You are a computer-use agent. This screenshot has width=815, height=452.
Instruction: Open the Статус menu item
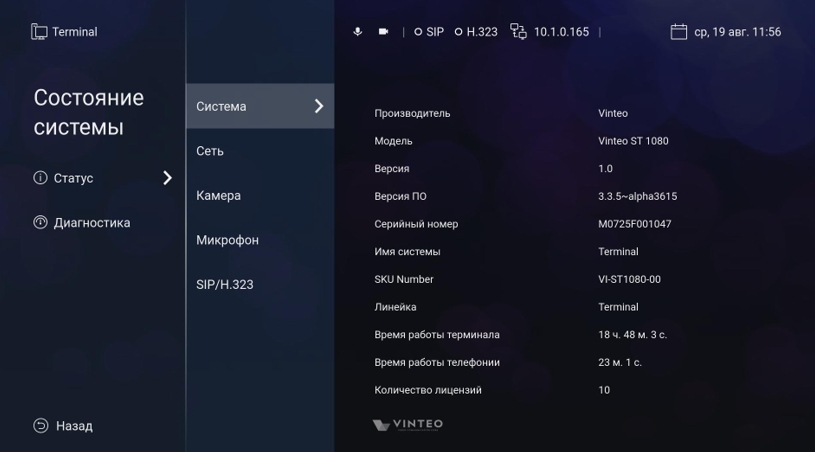tap(102, 178)
